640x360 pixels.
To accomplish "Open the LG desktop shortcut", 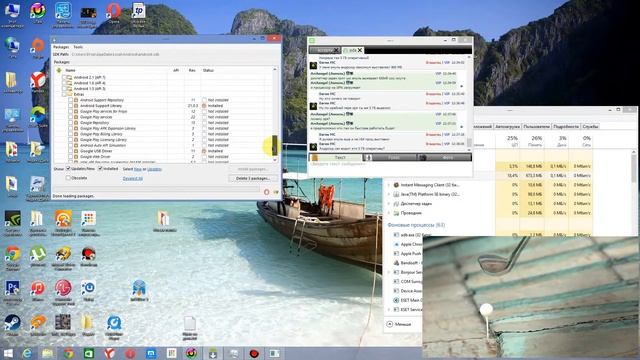I will pos(63,292).
